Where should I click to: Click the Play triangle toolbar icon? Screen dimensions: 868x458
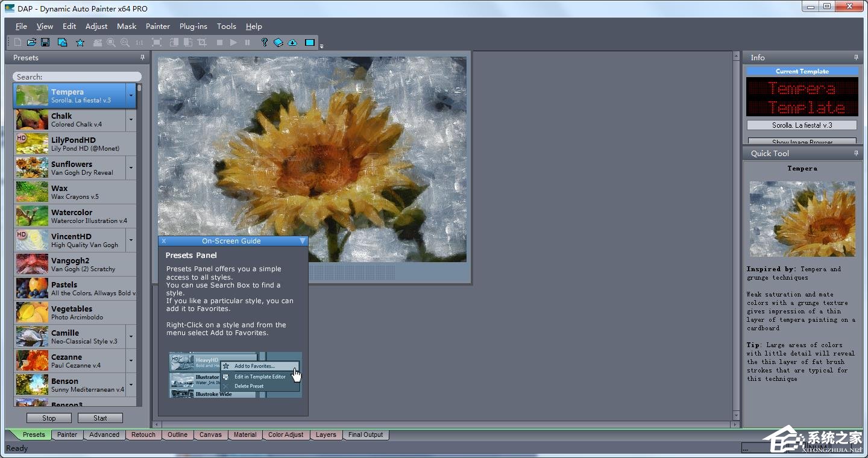pyautogui.click(x=233, y=42)
